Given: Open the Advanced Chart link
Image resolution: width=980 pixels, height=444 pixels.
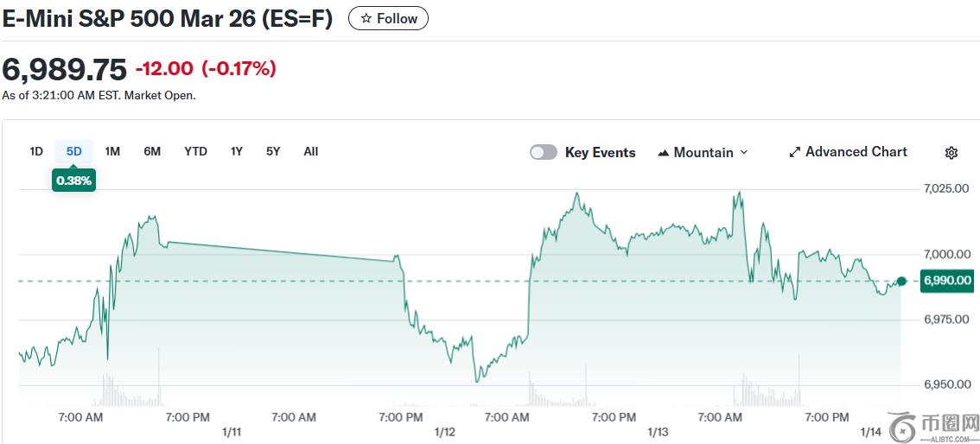Looking at the screenshot, I should (856, 152).
